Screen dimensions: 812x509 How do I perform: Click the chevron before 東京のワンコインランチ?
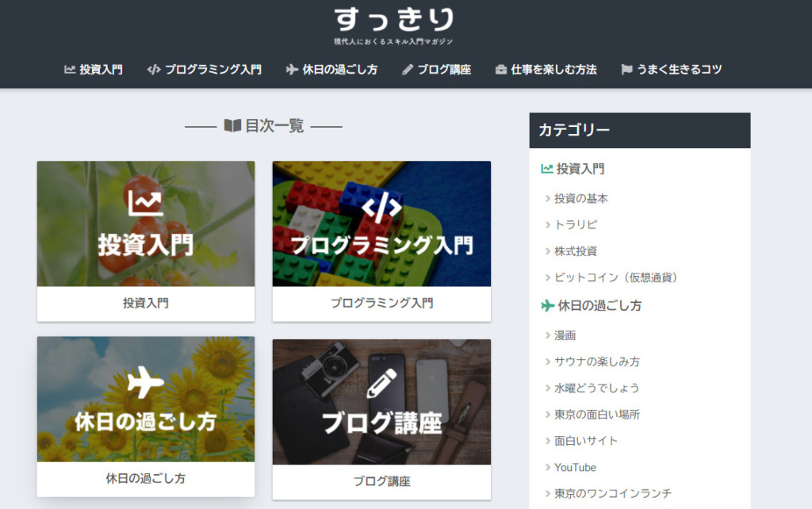[547, 493]
